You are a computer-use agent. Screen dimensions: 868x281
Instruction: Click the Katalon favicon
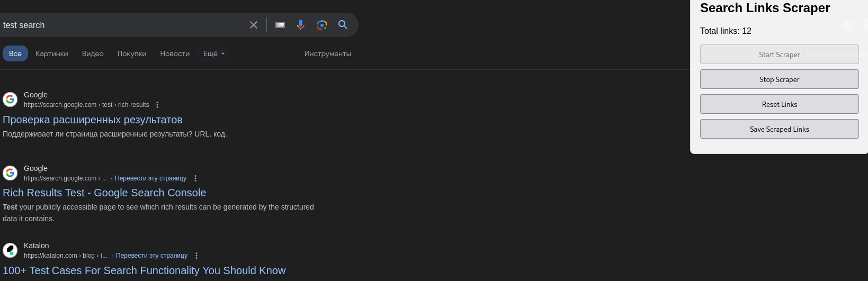[x=10, y=250]
